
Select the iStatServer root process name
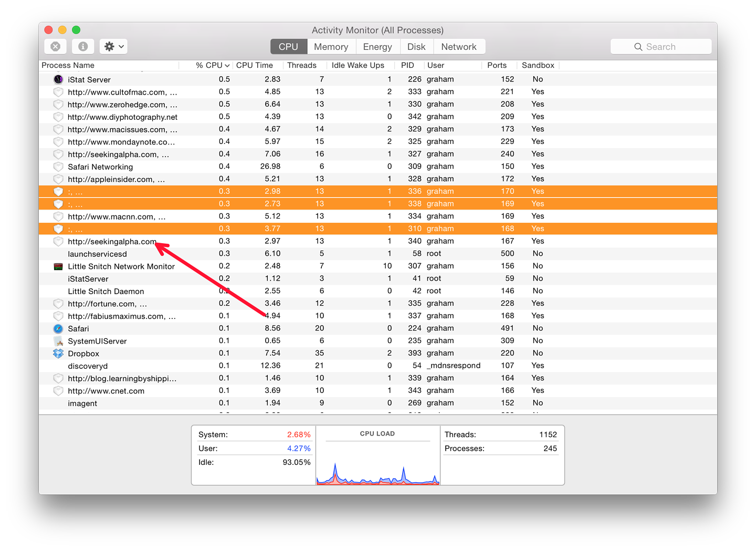pos(88,279)
